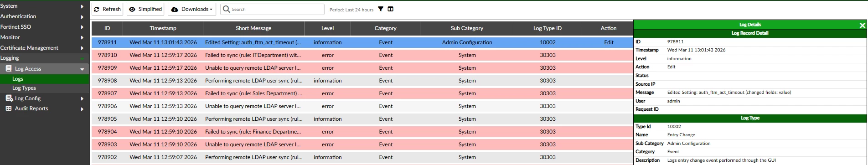This screenshot has height=165, width=868.
Task: Sort by the Level column
Action: coord(327,28)
